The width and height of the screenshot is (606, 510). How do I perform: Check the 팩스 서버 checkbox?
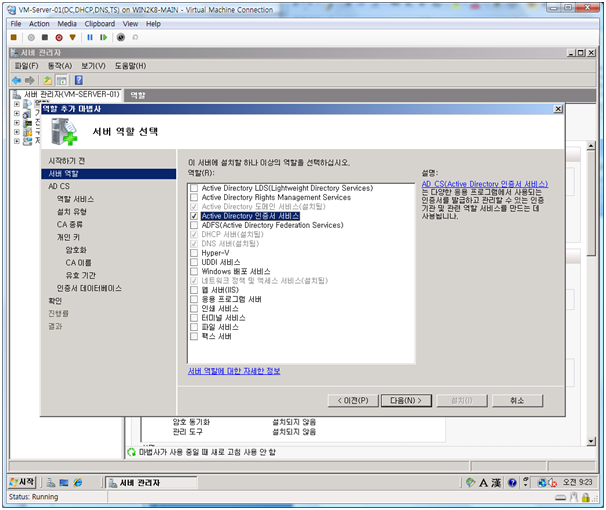[x=194, y=337]
